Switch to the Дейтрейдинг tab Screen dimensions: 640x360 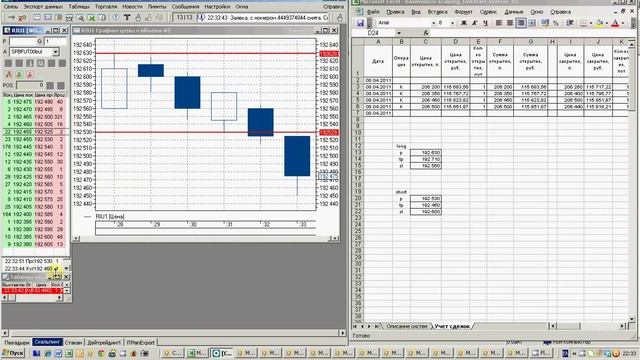(x=104, y=342)
